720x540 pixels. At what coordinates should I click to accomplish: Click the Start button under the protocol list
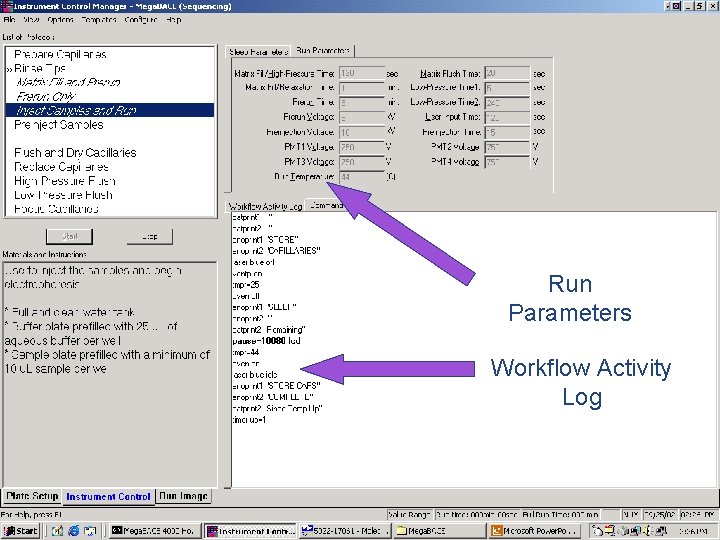69,236
